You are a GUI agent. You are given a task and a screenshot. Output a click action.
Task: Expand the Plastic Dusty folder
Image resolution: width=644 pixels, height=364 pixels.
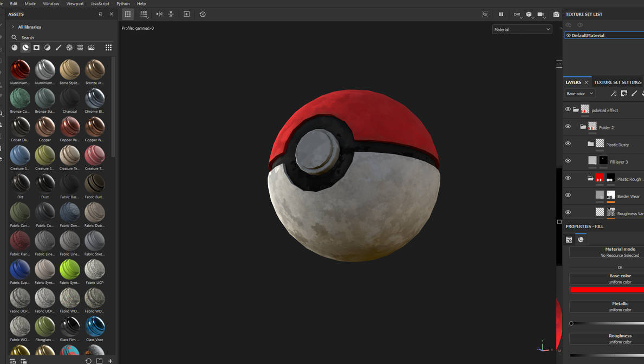pos(590,144)
